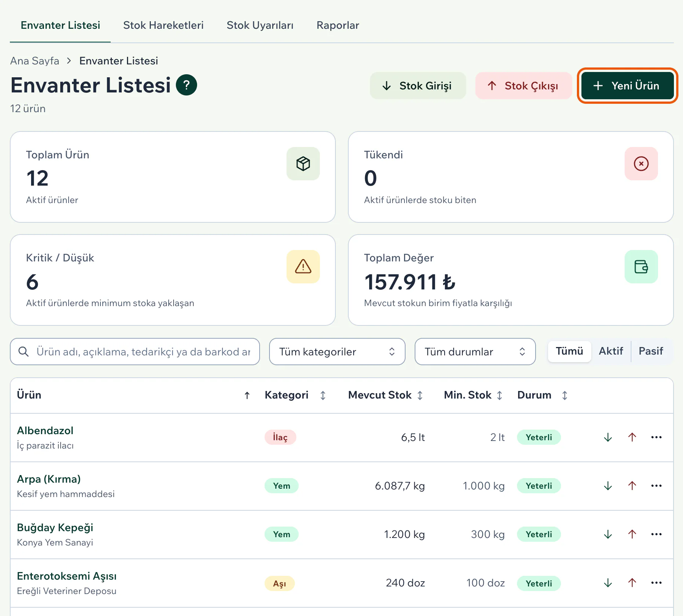Open the Tüm durumlar dropdown
Viewport: 683px width, 616px height.
pos(475,352)
